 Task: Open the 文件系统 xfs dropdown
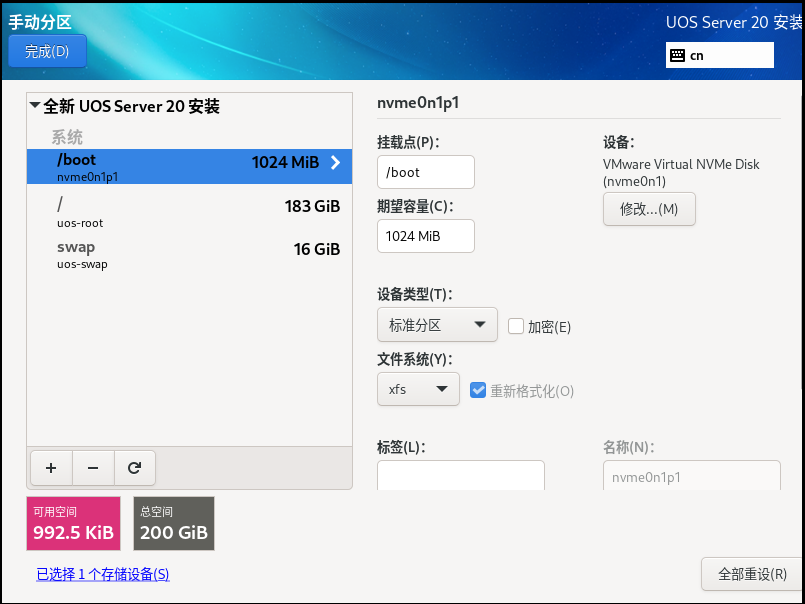[418, 389]
